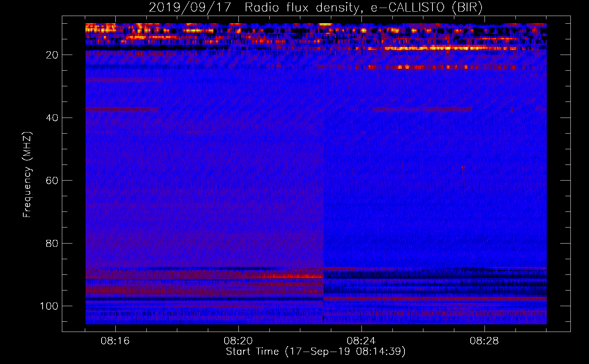Click the 'Start Time (17-Sep-19 08:14:39)' label
589x364 pixels.
tap(316, 352)
